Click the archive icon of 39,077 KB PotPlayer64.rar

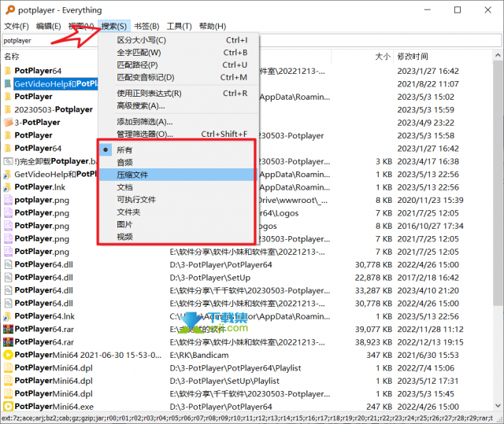point(8,330)
